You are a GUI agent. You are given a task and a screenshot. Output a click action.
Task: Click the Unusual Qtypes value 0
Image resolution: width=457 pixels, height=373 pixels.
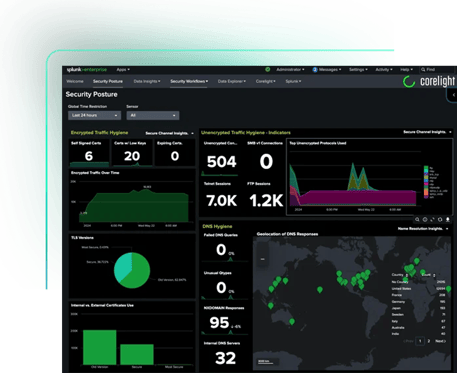[x=221, y=288]
